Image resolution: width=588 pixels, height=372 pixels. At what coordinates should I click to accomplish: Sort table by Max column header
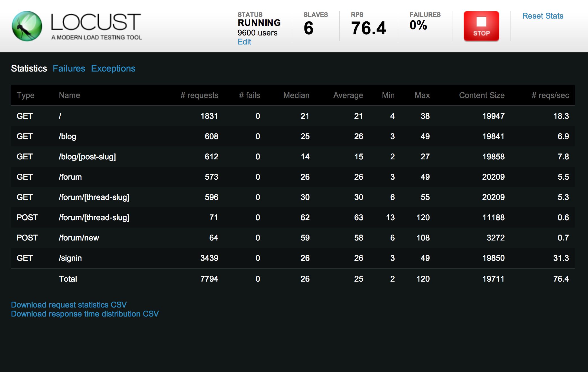point(422,95)
